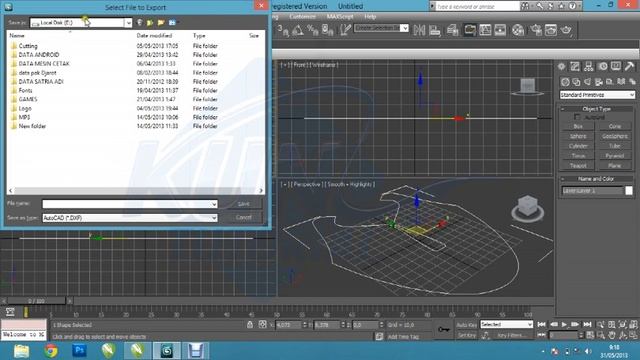
Task: Toggle the Spinner Snap icon
Action: coord(328,30)
